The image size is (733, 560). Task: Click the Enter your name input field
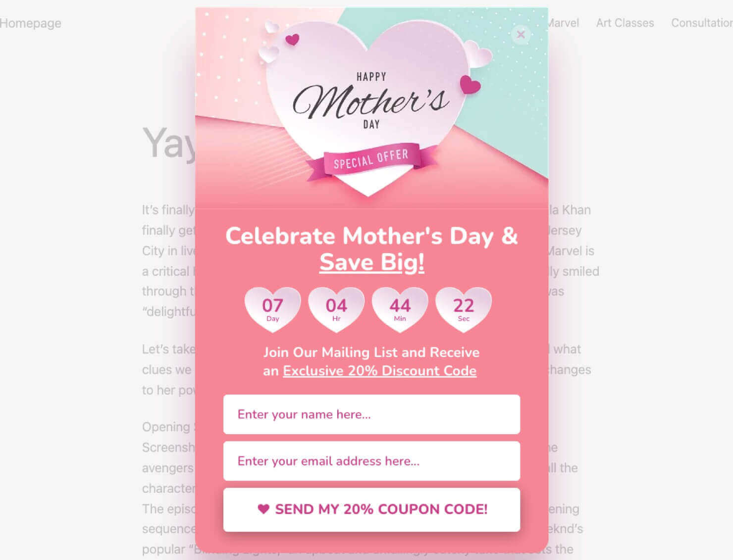tap(371, 415)
